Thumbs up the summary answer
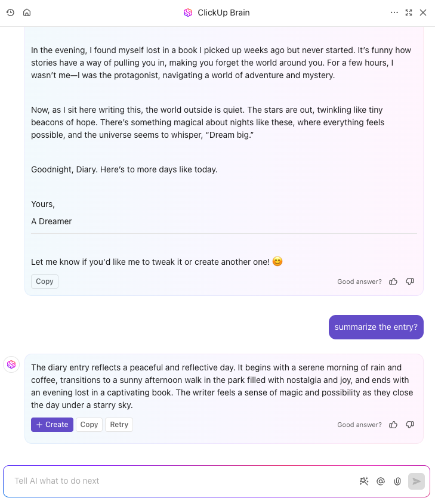The height and width of the screenshot is (504, 435). click(x=393, y=425)
